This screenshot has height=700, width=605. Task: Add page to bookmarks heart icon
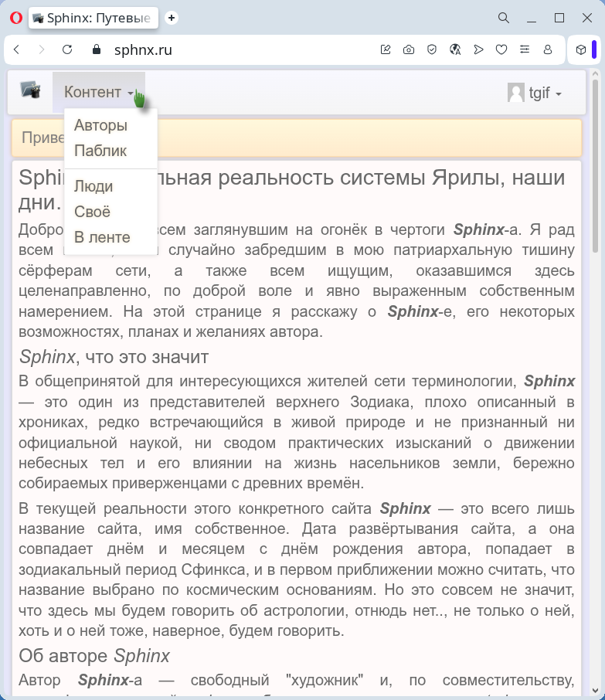[x=501, y=49]
